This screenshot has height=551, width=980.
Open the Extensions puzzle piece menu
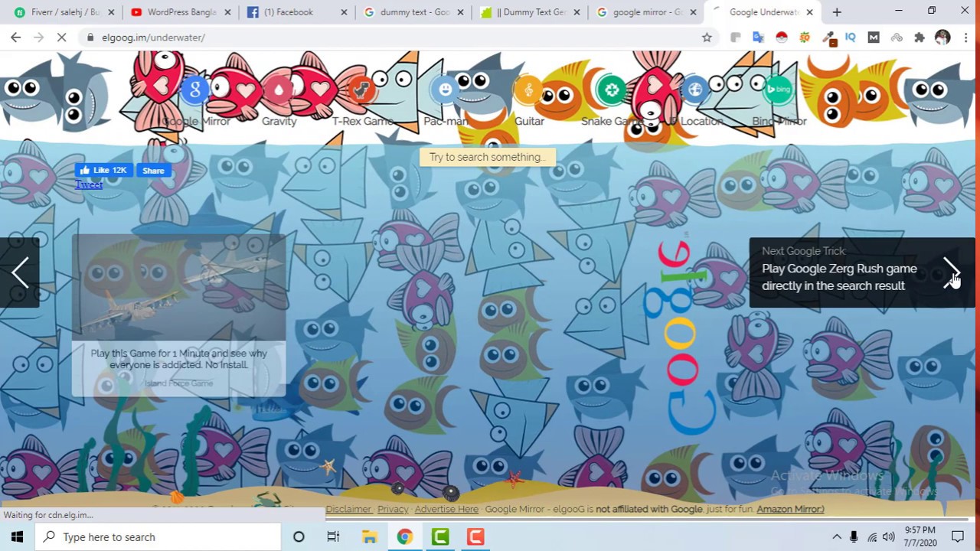[x=920, y=37]
